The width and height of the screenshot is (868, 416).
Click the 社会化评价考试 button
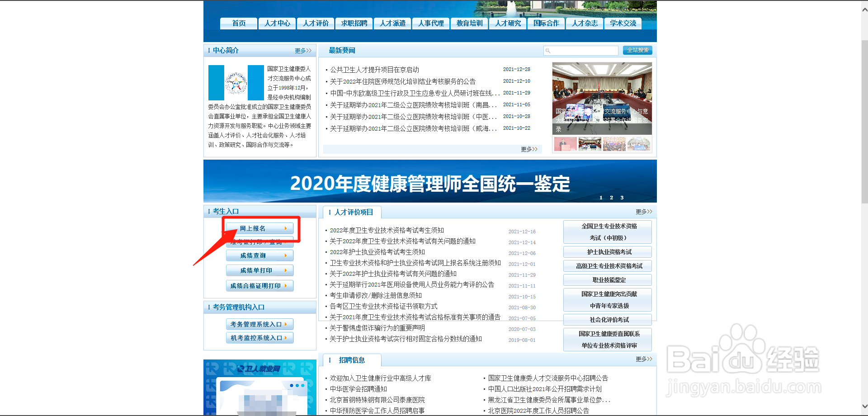coord(608,320)
